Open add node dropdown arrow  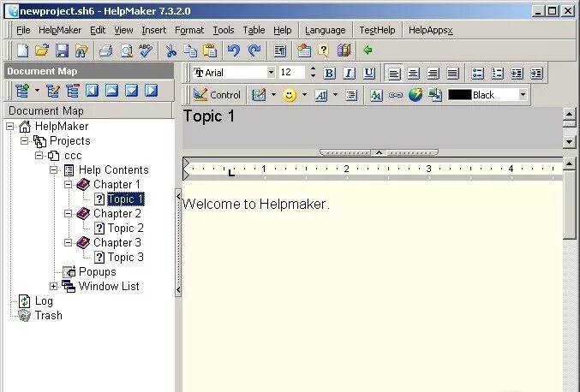point(37,91)
